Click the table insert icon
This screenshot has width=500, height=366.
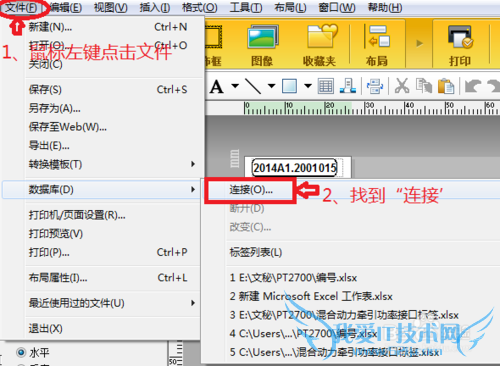pos(326,86)
